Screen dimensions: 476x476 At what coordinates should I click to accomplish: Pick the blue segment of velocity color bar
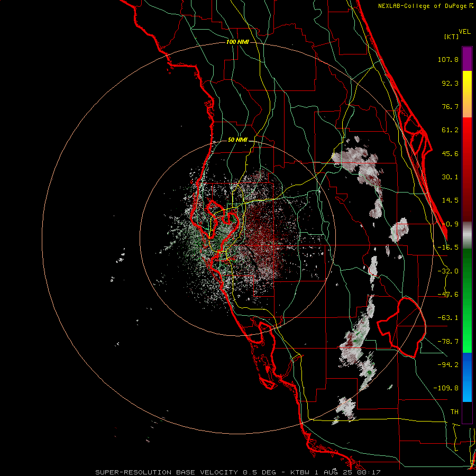point(467,377)
